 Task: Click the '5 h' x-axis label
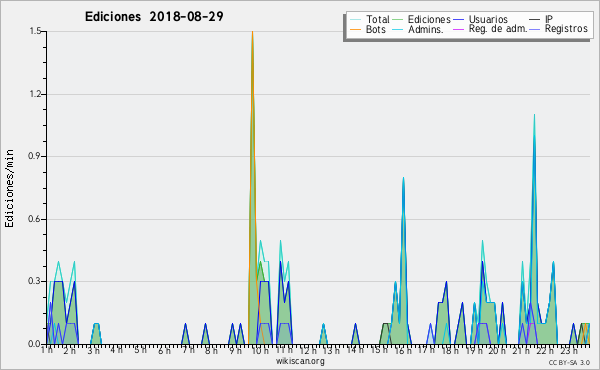point(140,350)
